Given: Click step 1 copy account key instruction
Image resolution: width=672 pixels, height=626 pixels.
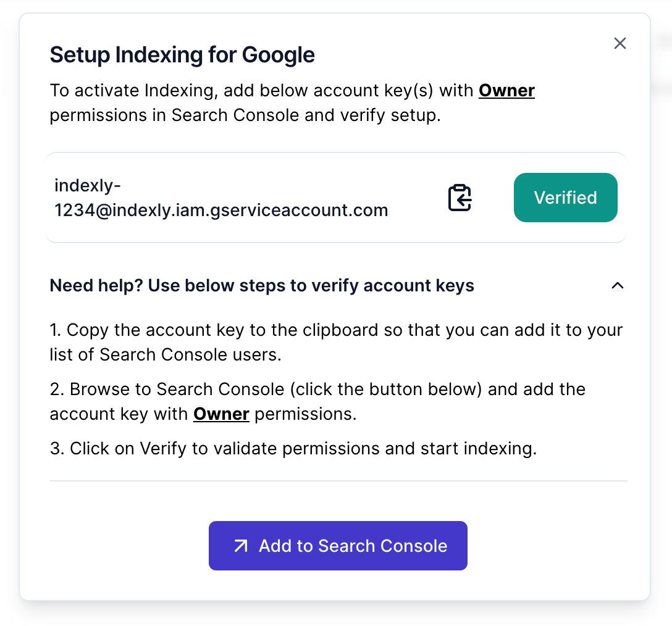Looking at the screenshot, I should (x=336, y=330).
